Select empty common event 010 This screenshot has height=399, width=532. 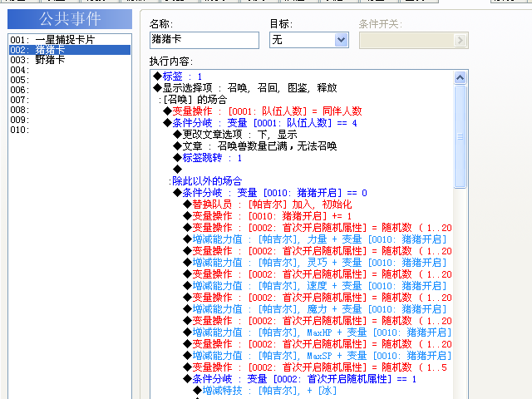click(x=70, y=130)
